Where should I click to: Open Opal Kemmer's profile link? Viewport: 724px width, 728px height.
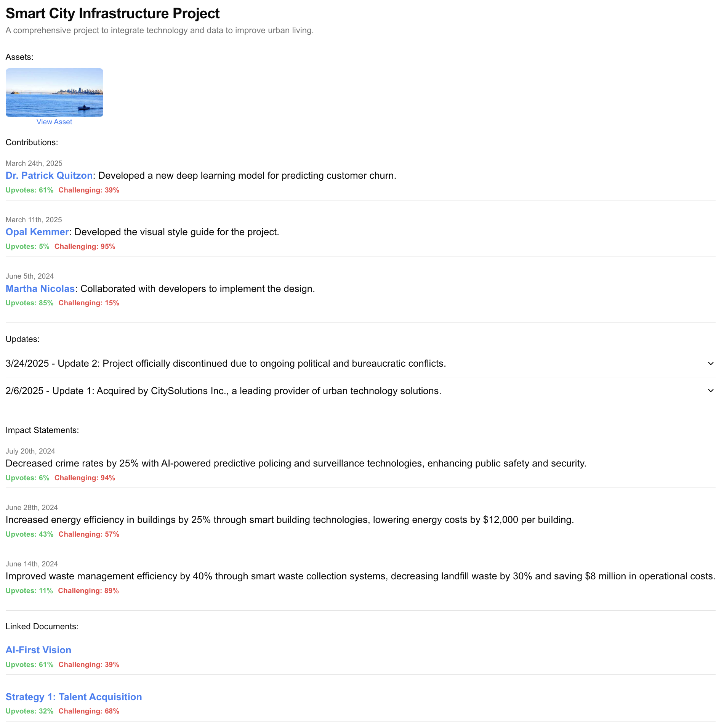(x=37, y=232)
